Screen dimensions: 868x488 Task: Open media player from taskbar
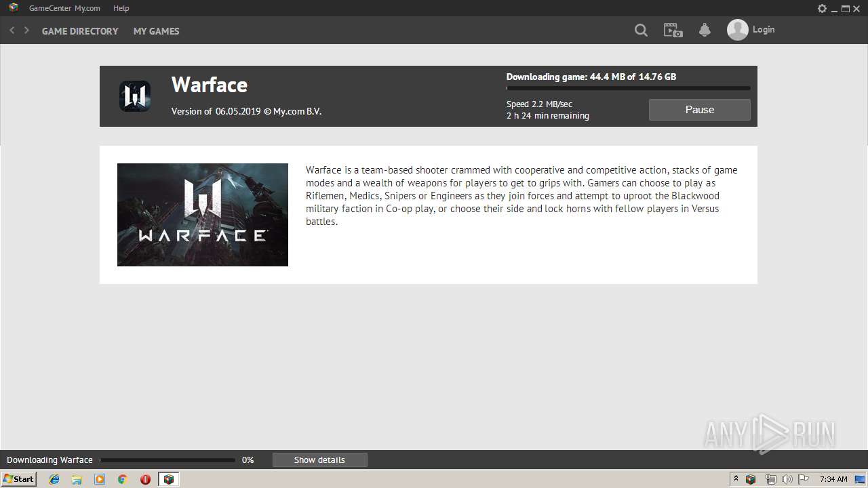pyautogui.click(x=100, y=479)
